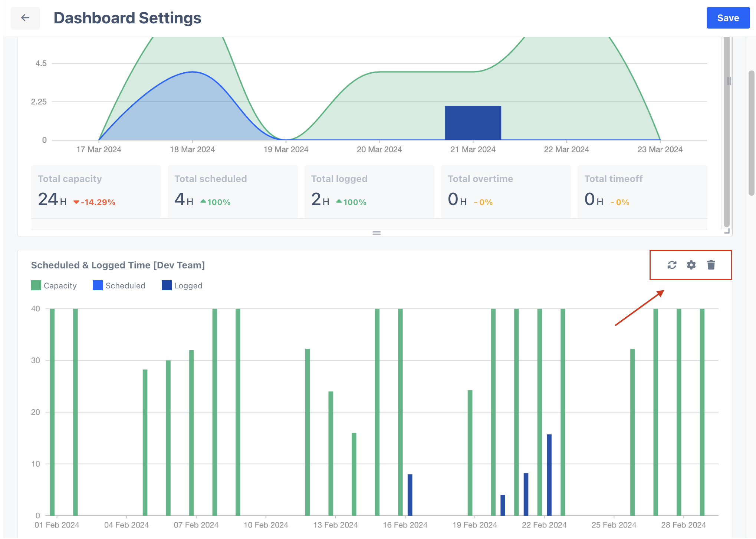This screenshot has height=539, width=756.
Task: Click the Total timeoff card
Action: click(x=642, y=191)
